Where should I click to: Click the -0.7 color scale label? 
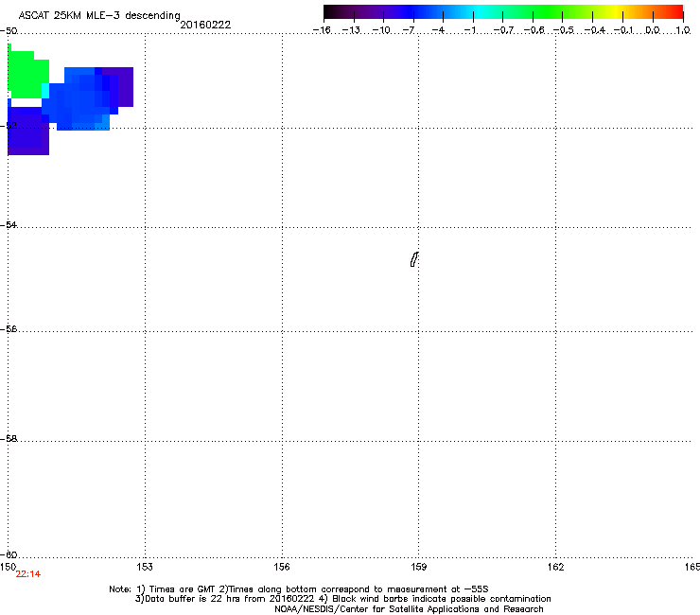[x=503, y=30]
